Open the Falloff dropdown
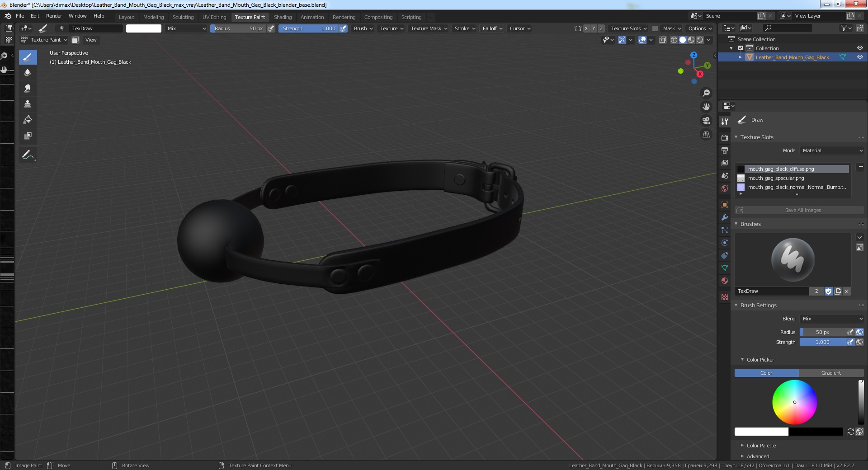Screen dimensions: 868x470 [492, 28]
